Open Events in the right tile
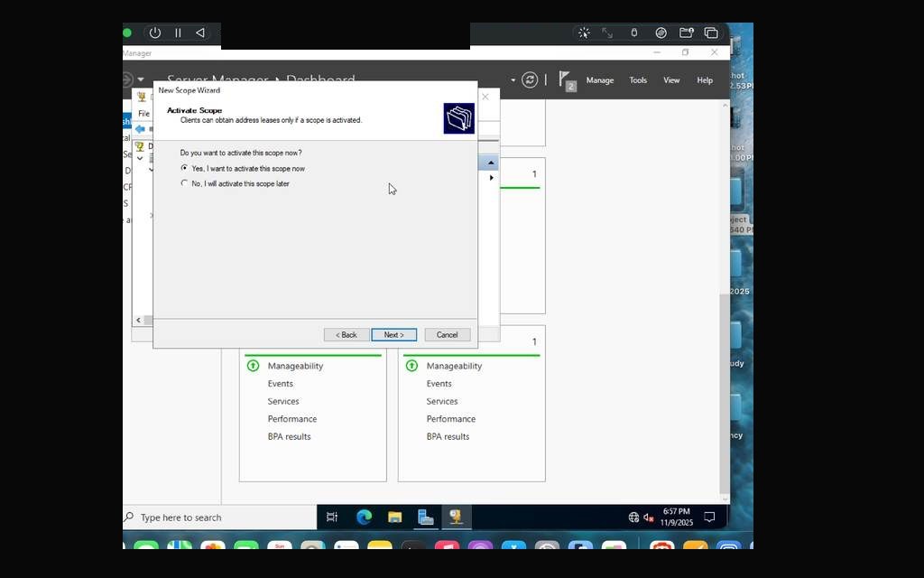924x578 pixels. click(x=439, y=383)
